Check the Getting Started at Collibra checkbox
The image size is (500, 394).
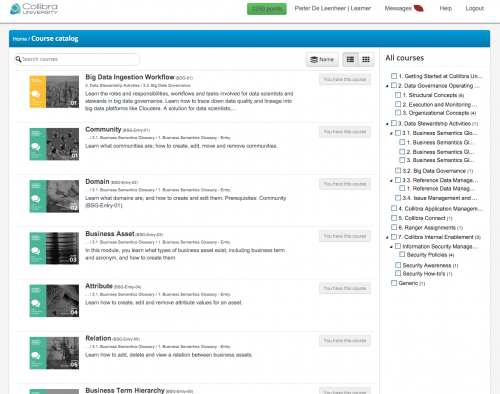pyautogui.click(x=394, y=76)
